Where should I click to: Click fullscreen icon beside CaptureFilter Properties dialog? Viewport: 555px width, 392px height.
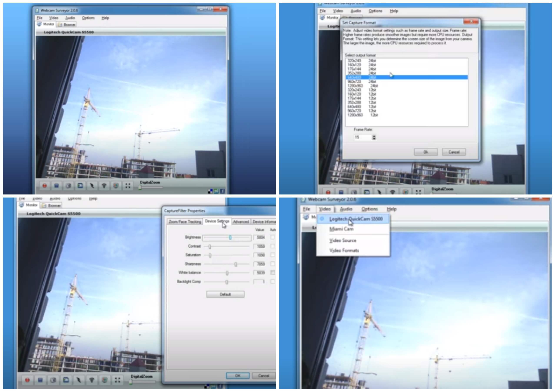coord(118,380)
